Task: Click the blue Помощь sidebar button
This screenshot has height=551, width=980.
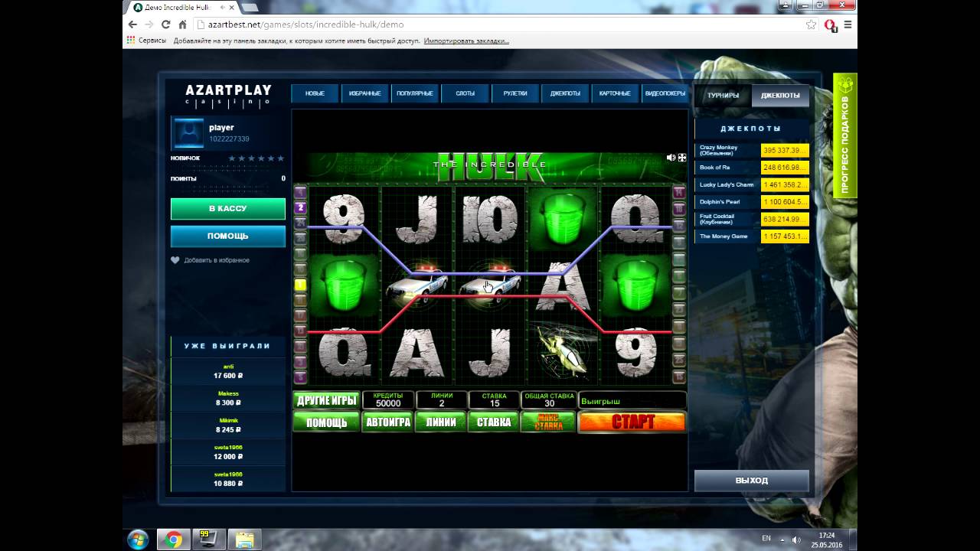Action: pyautogui.click(x=228, y=236)
